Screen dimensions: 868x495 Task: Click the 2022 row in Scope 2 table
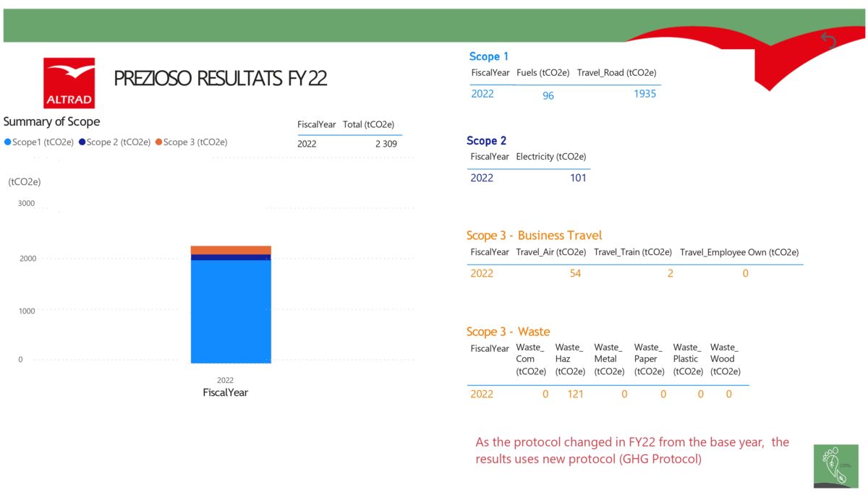coord(529,178)
